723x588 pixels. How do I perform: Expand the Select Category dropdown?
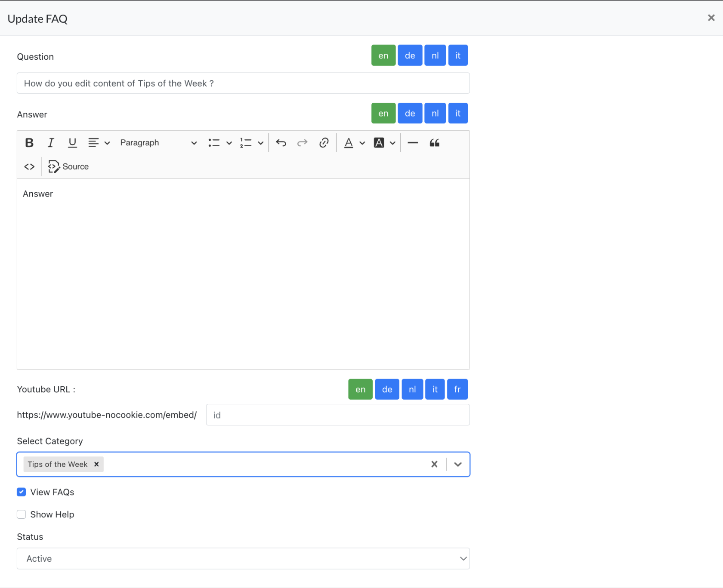coord(458,464)
